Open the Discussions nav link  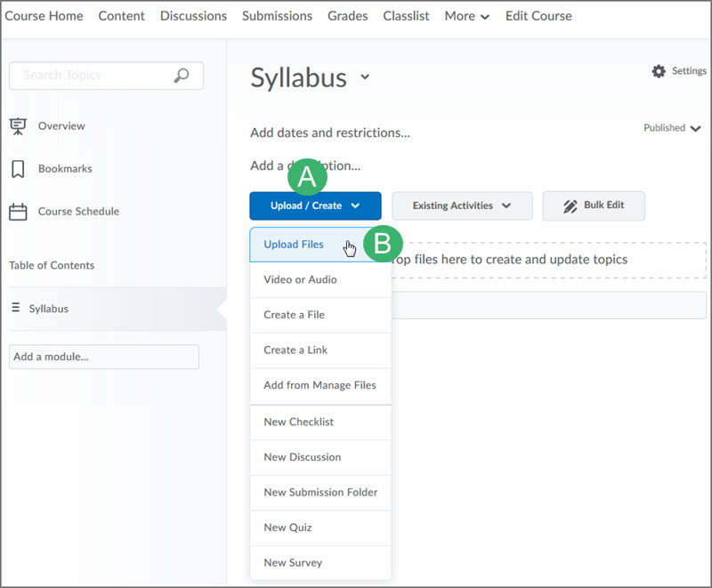tap(193, 16)
